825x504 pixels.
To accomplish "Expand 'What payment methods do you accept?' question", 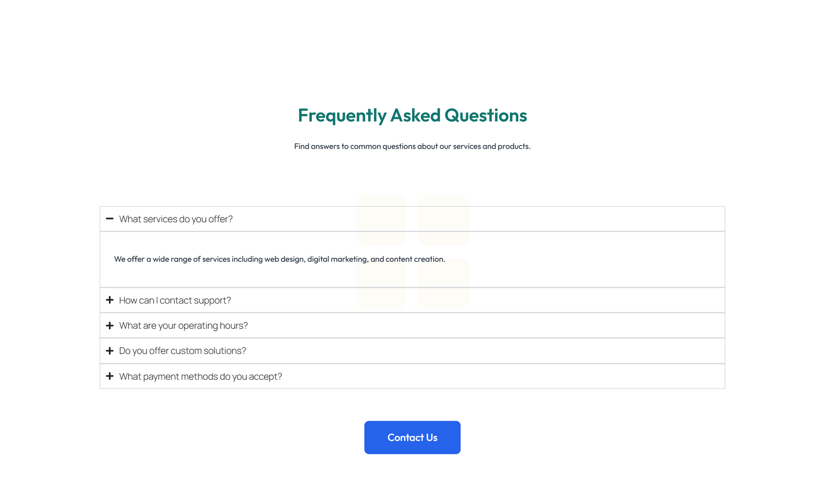I will click(x=200, y=376).
